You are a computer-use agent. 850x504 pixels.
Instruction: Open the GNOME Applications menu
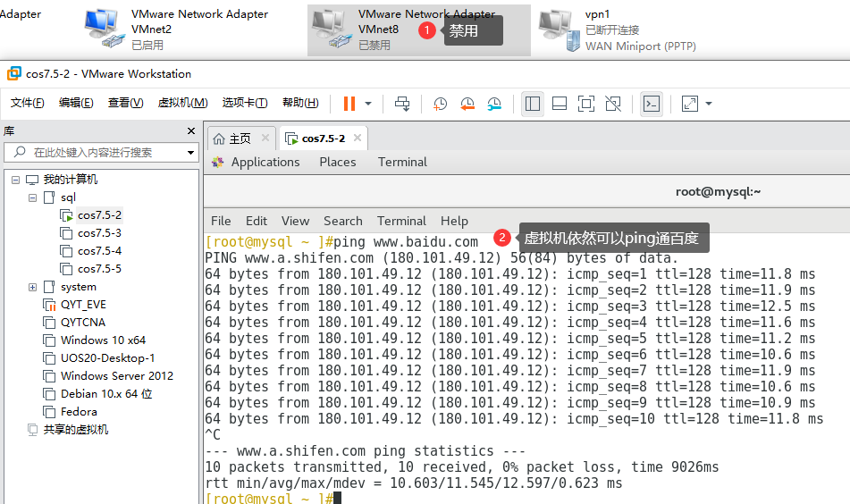(x=265, y=162)
